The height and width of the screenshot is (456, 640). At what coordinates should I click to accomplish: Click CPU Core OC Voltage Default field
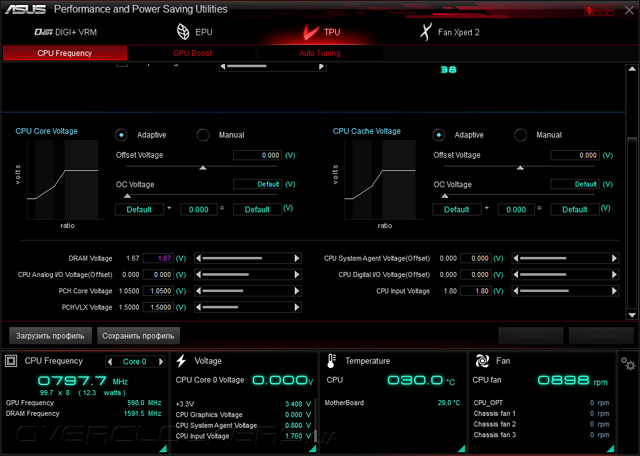pyautogui.click(x=257, y=184)
